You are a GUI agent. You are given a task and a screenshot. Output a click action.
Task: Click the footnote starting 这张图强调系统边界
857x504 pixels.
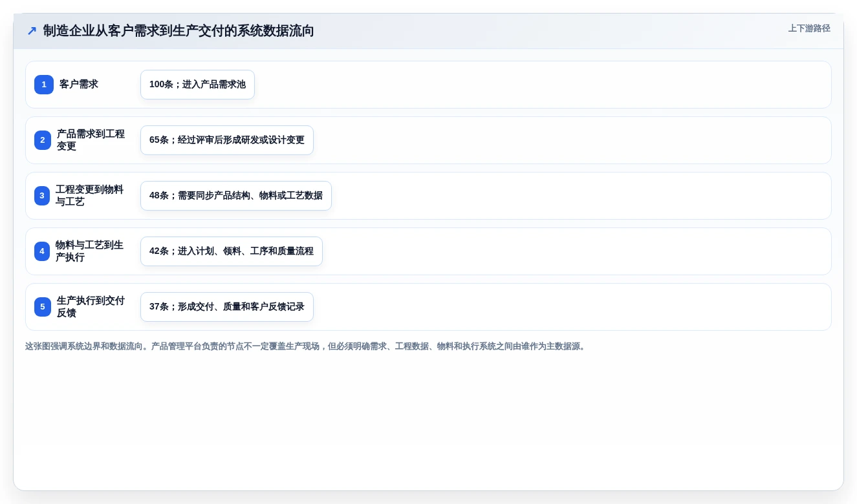pos(307,346)
